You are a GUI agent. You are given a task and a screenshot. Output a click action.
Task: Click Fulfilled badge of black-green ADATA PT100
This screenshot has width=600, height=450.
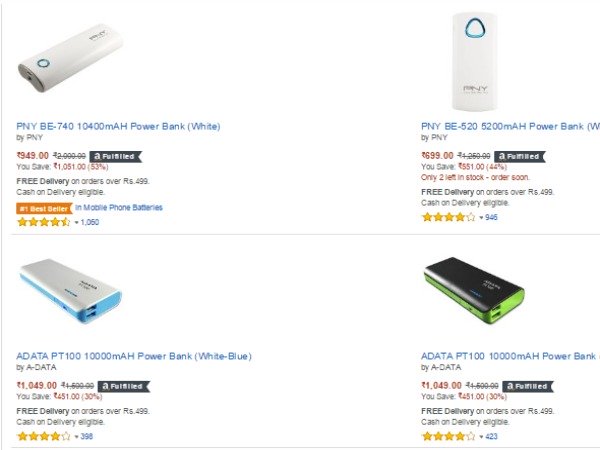click(x=526, y=385)
